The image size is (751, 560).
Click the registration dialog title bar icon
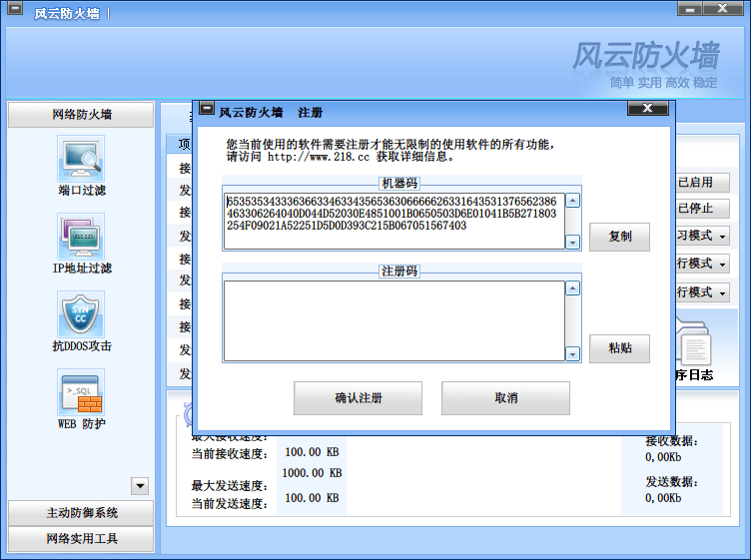[x=205, y=111]
